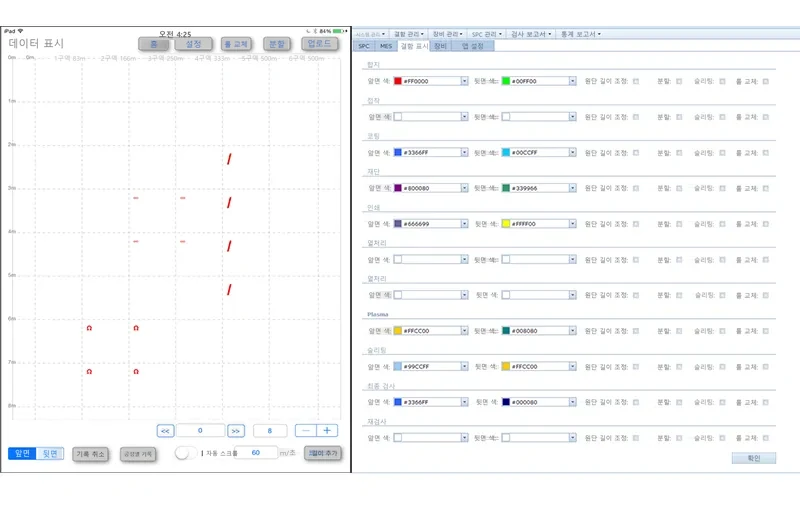Click the green #00FF00 swatch in 합지
800x510 pixels.
pos(506,81)
